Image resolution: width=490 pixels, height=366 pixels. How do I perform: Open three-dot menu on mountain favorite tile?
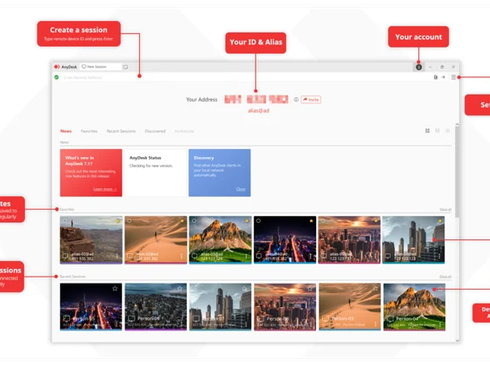click(x=246, y=256)
